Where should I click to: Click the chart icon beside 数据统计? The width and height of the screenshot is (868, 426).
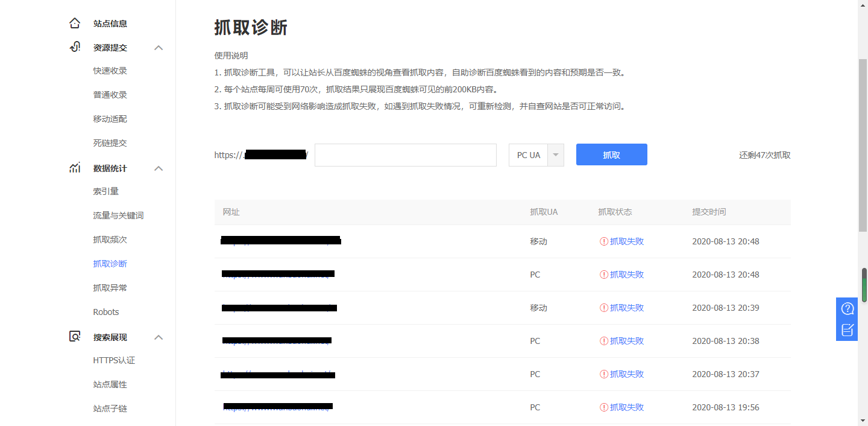coord(75,168)
